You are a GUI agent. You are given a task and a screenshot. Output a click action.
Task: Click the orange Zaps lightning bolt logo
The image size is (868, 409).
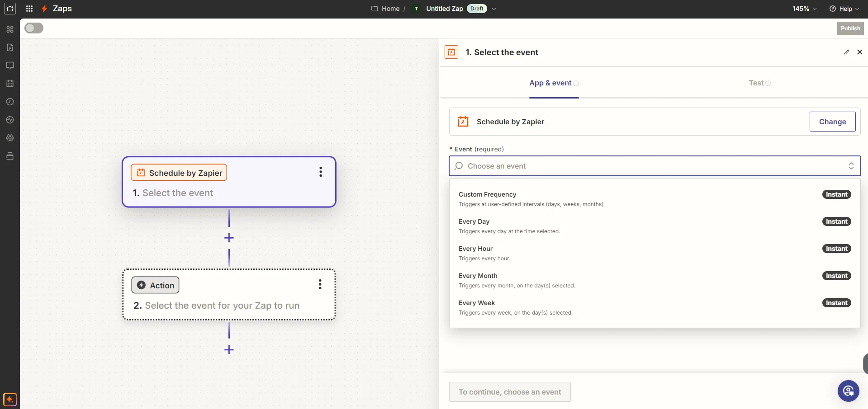click(44, 9)
